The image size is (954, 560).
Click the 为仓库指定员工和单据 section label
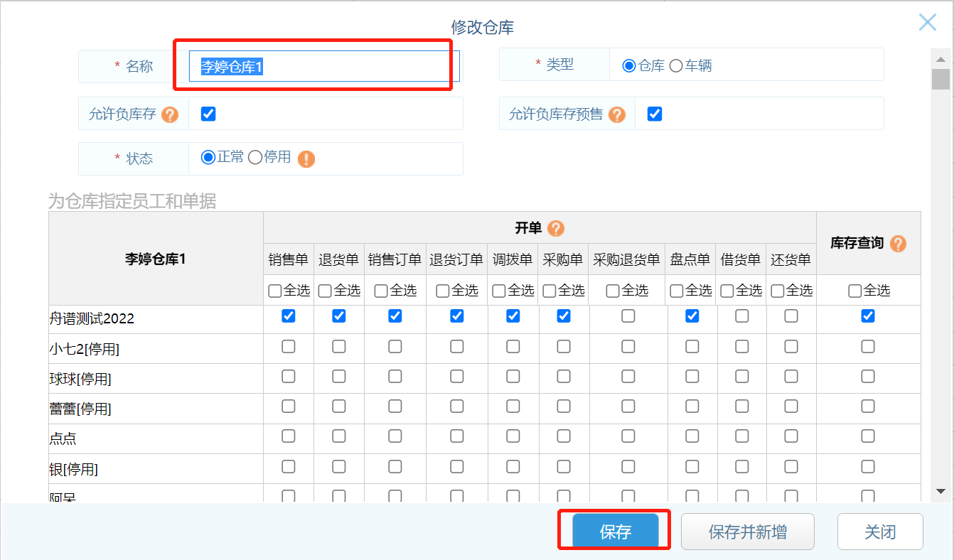132,201
